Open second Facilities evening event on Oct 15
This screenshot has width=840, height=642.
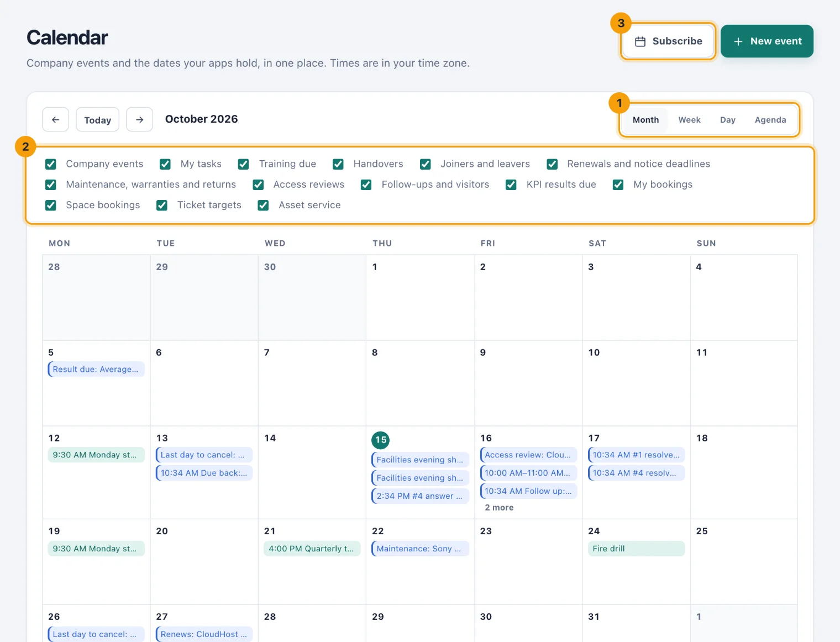coord(420,478)
